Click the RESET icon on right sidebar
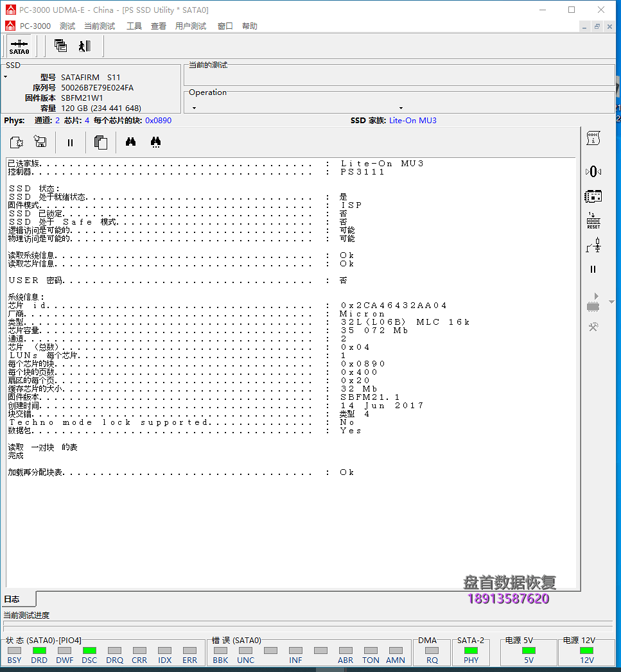This screenshot has width=621, height=672. pyautogui.click(x=593, y=221)
